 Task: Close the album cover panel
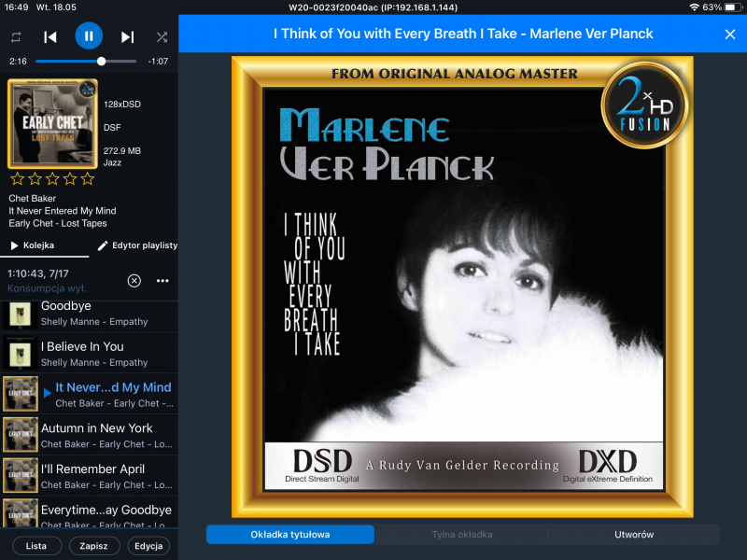(x=730, y=35)
